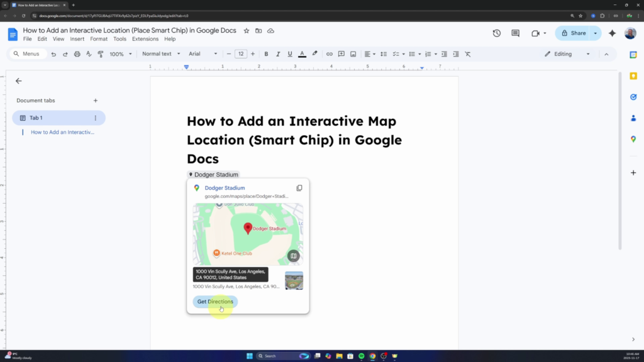This screenshot has width=644, height=362.
Task: Change the text color swatch
Action: (301, 53)
